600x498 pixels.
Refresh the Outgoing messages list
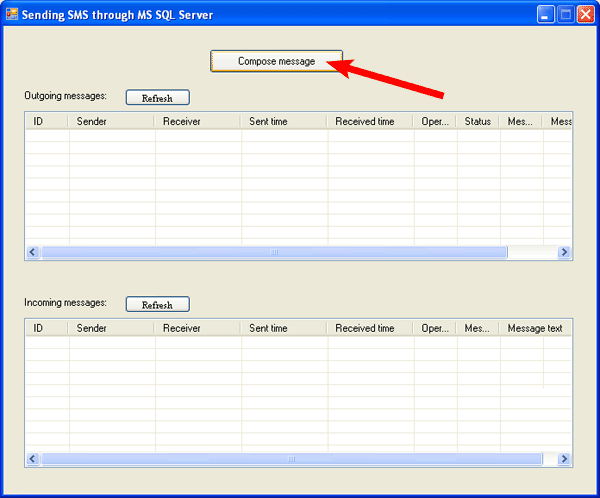click(158, 98)
